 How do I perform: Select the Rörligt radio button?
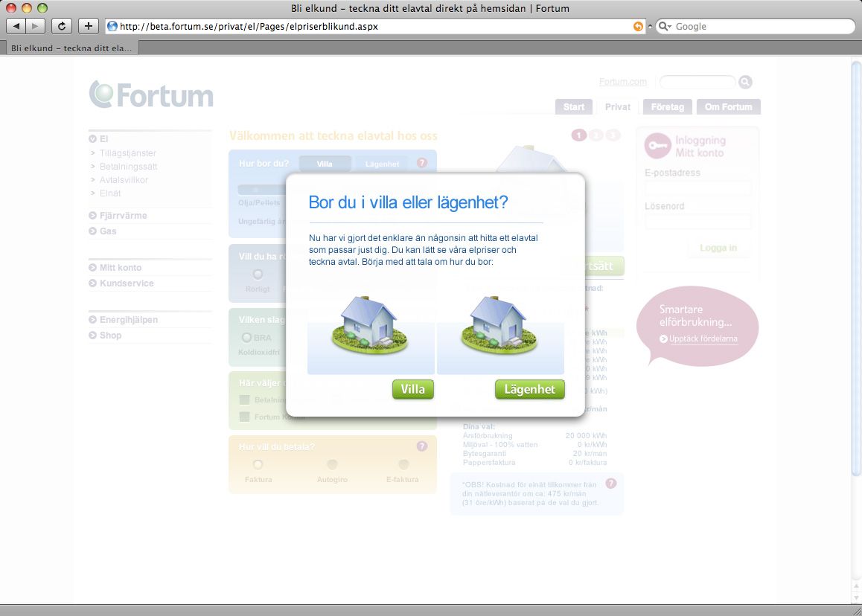pos(258,275)
